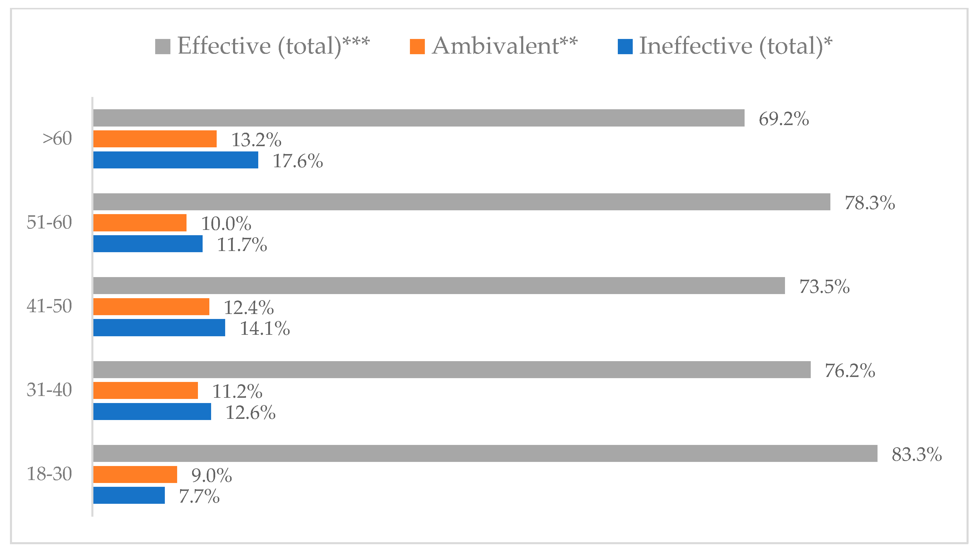Click the blue 7.7% bar for 18-30
The image size is (980, 553).
click(129, 495)
